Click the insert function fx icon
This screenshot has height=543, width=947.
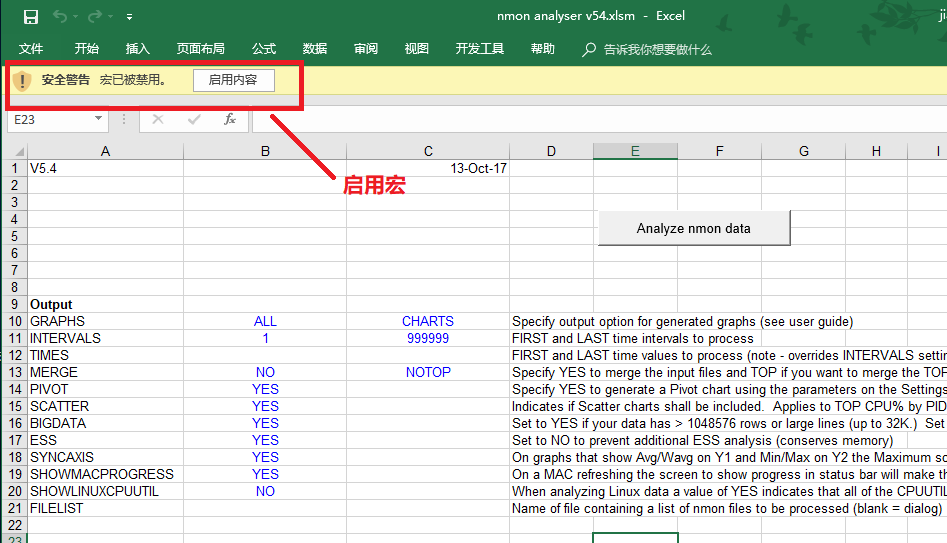(x=229, y=119)
